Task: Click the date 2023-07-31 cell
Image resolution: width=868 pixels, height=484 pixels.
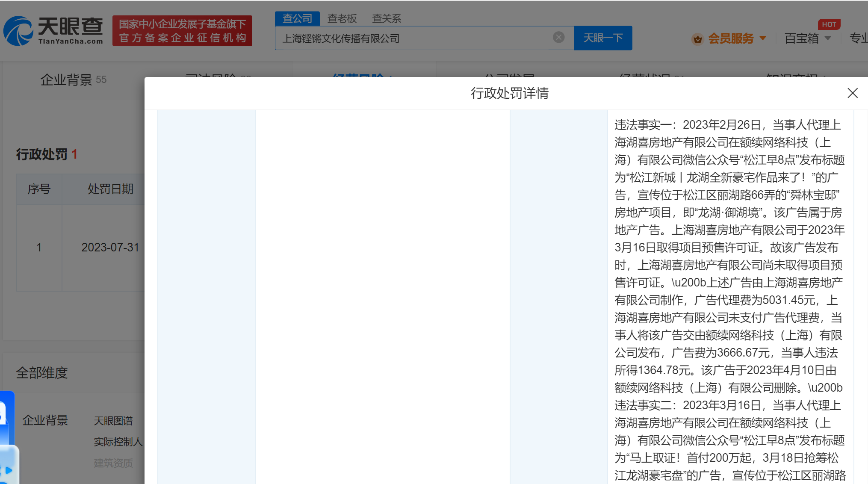Action: pos(110,247)
